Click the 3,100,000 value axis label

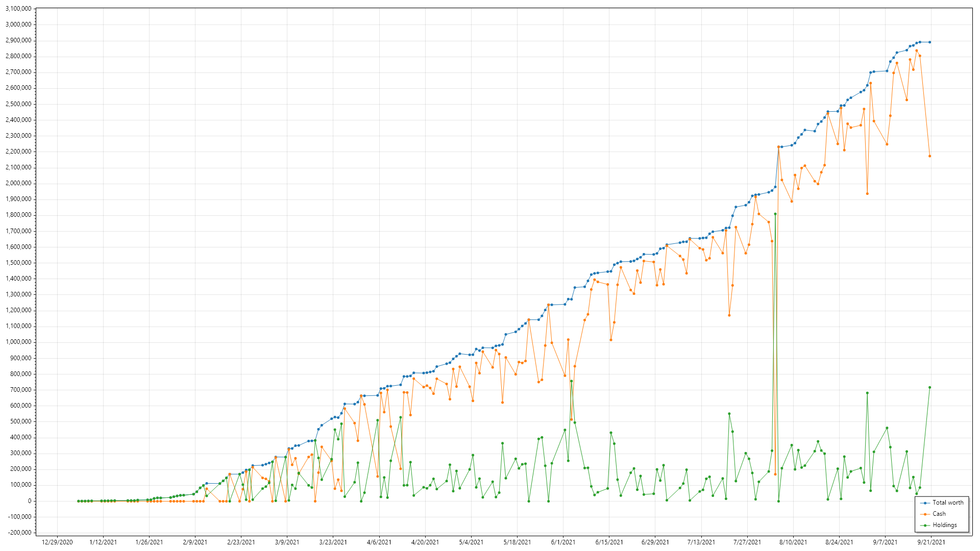pyautogui.click(x=18, y=9)
